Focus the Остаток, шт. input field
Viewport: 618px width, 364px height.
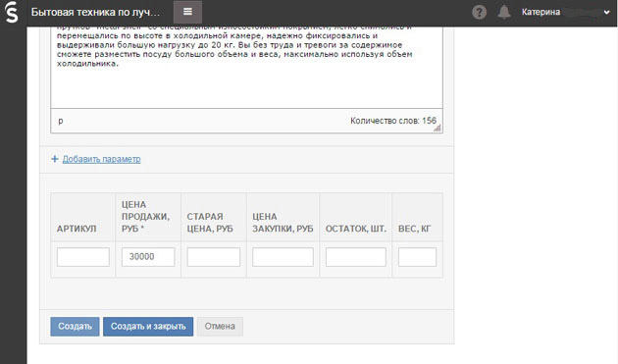coord(356,257)
